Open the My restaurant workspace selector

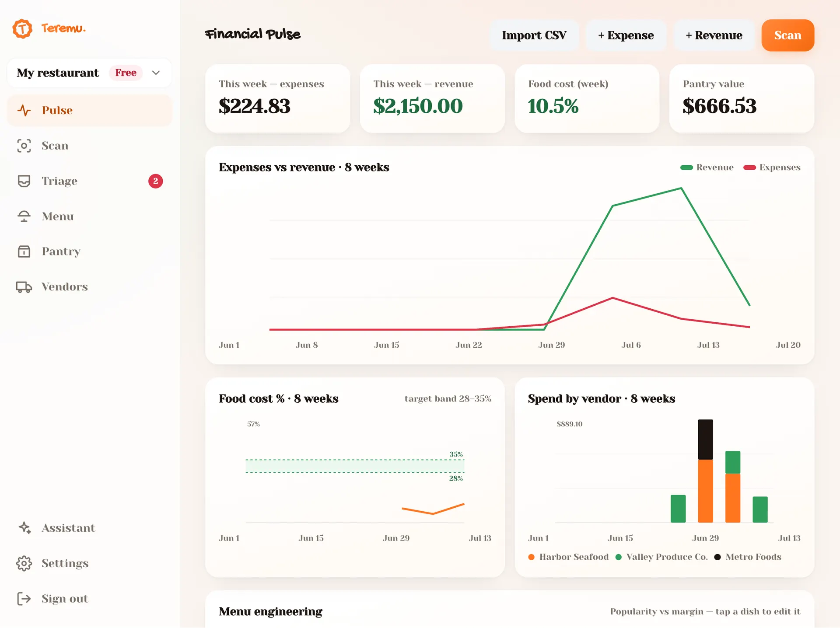89,73
